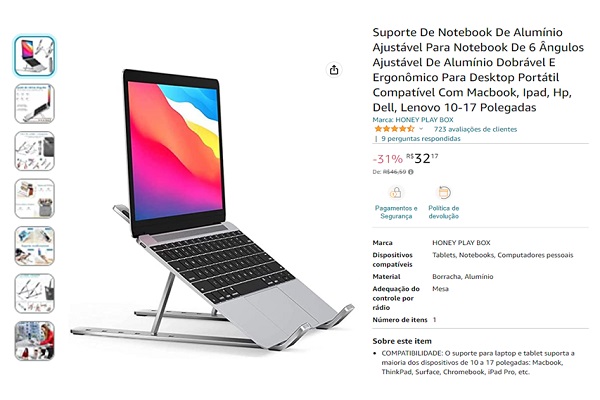Select the fourth product thumbnail
The width and height of the screenshot is (600, 400).
34,199
